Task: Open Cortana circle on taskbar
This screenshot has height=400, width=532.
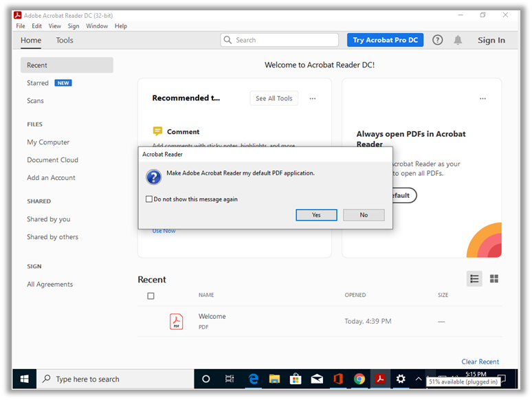Action: coord(206,379)
